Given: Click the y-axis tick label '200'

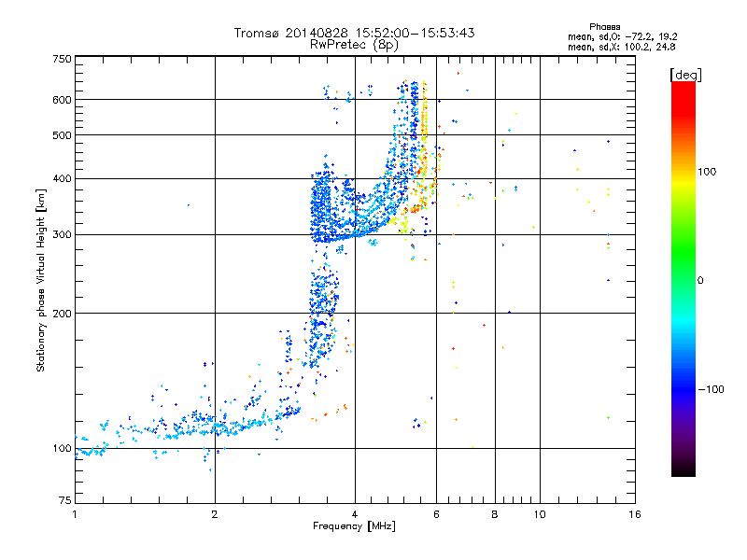Looking at the screenshot, I should click(x=62, y=314).
